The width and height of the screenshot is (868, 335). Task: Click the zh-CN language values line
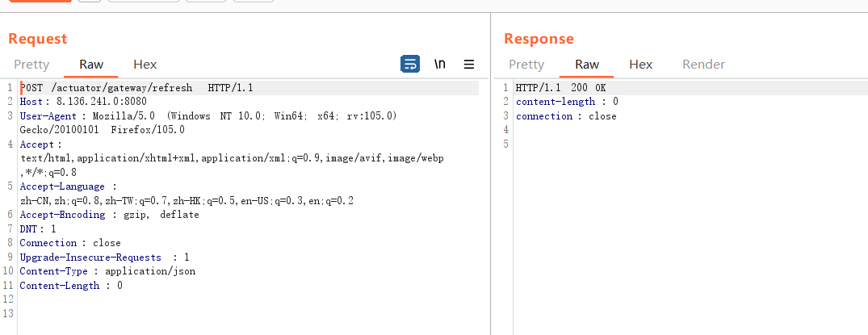(x=187, y=200)
